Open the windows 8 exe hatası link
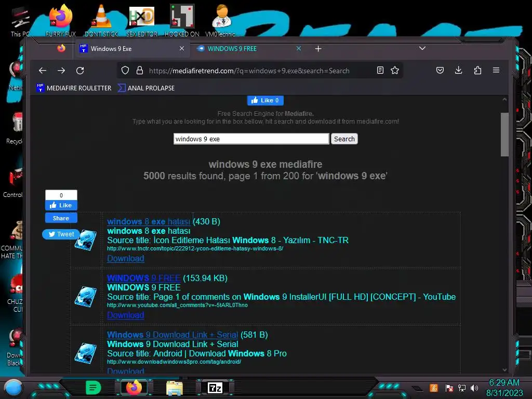 click(149, 221)
